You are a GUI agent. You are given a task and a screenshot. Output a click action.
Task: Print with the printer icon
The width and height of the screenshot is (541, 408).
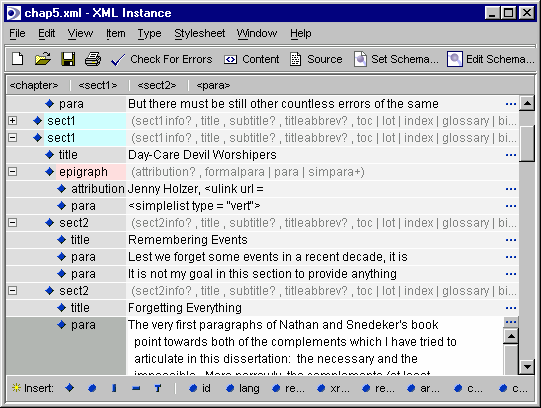click(x=93, y=59)
